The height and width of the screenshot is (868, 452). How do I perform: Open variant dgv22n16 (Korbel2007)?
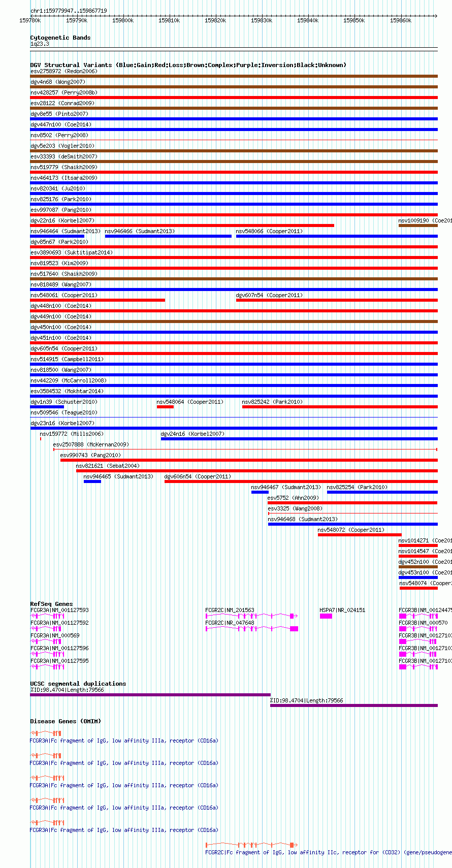(x=62, y=220)
